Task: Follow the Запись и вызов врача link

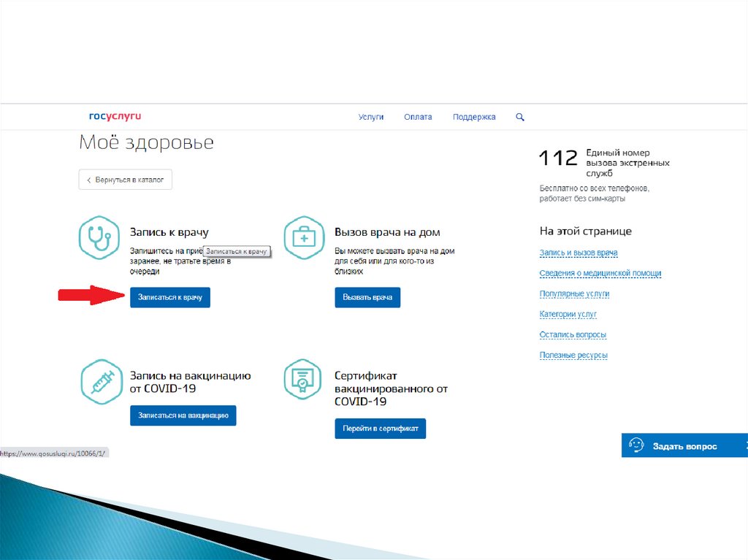Action: click(x=579, y=253)
